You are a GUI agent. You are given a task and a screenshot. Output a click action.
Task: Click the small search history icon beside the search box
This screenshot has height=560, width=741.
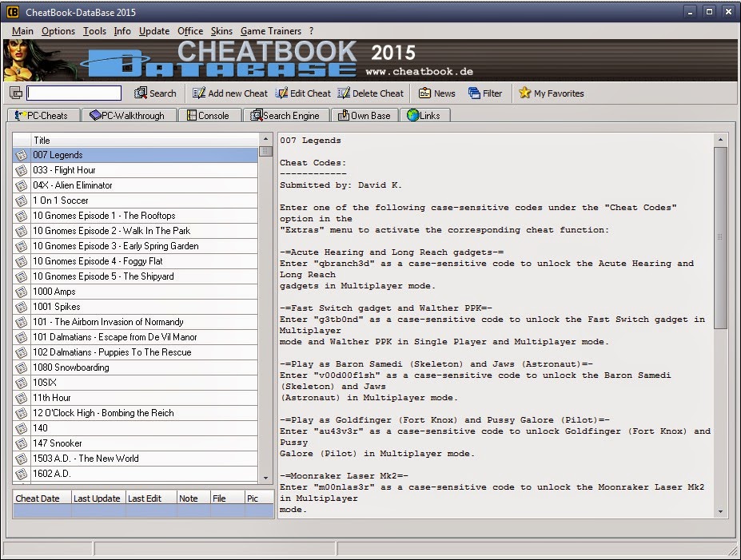point(16,93)
